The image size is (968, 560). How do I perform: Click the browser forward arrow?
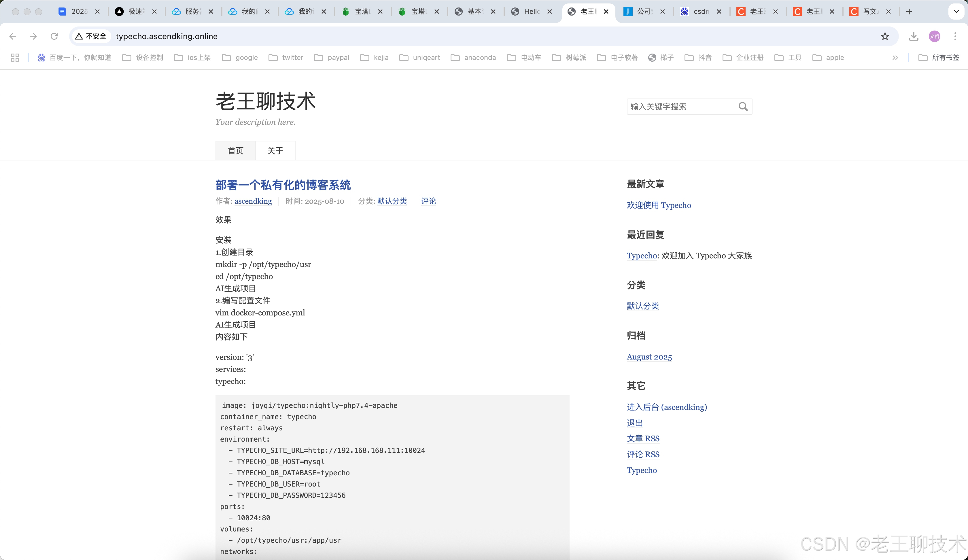[33, 36]
